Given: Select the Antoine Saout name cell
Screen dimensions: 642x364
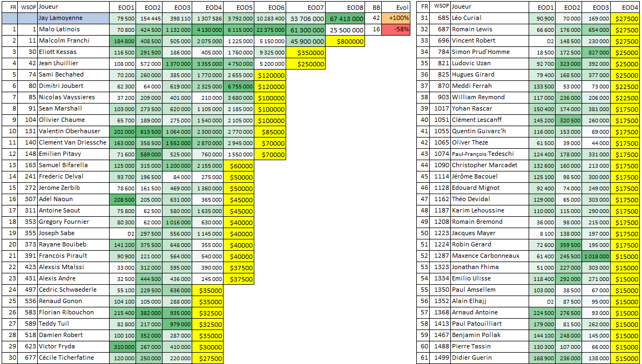Looking at the screenshot, I should [x=73, y=211].
